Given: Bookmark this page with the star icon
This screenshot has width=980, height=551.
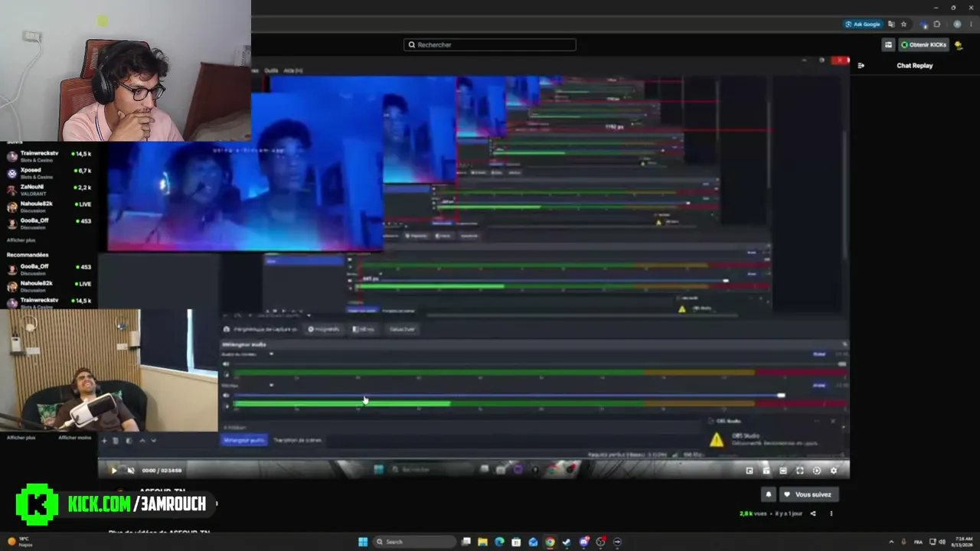Looking at the screenshot, I should 904,24.
